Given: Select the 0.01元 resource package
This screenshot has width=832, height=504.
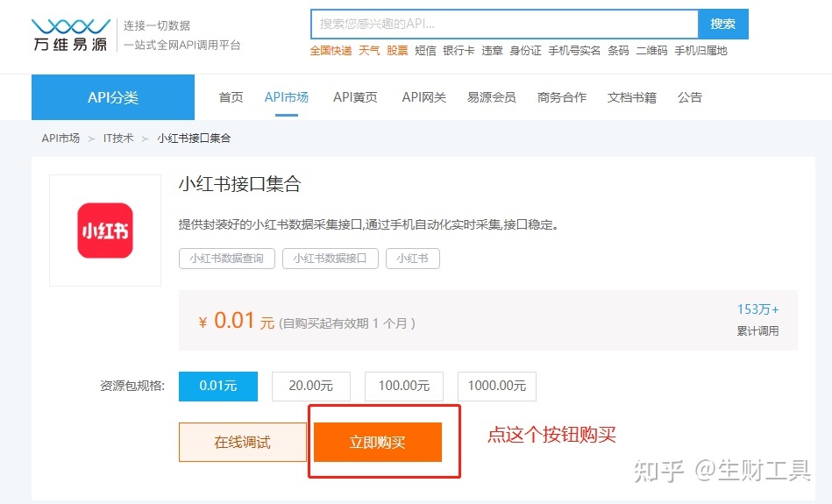Looking at the screenshot, I should 218,387.
